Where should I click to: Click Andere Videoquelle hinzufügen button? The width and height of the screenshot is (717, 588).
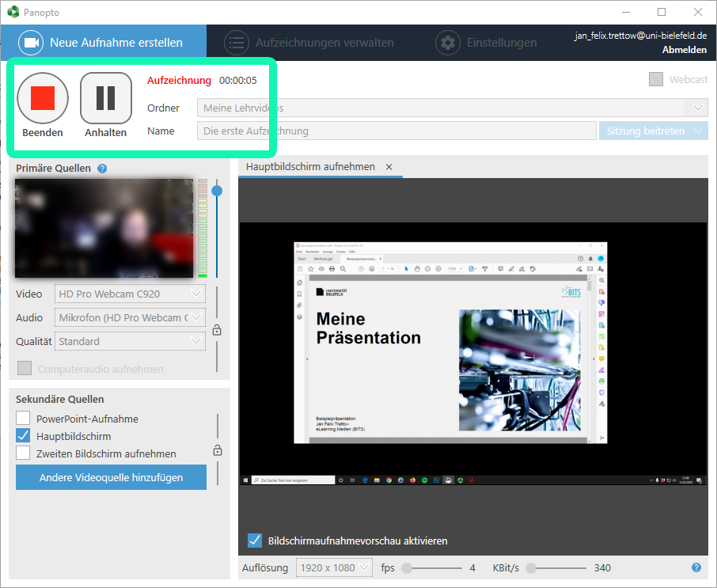[111, 477]
